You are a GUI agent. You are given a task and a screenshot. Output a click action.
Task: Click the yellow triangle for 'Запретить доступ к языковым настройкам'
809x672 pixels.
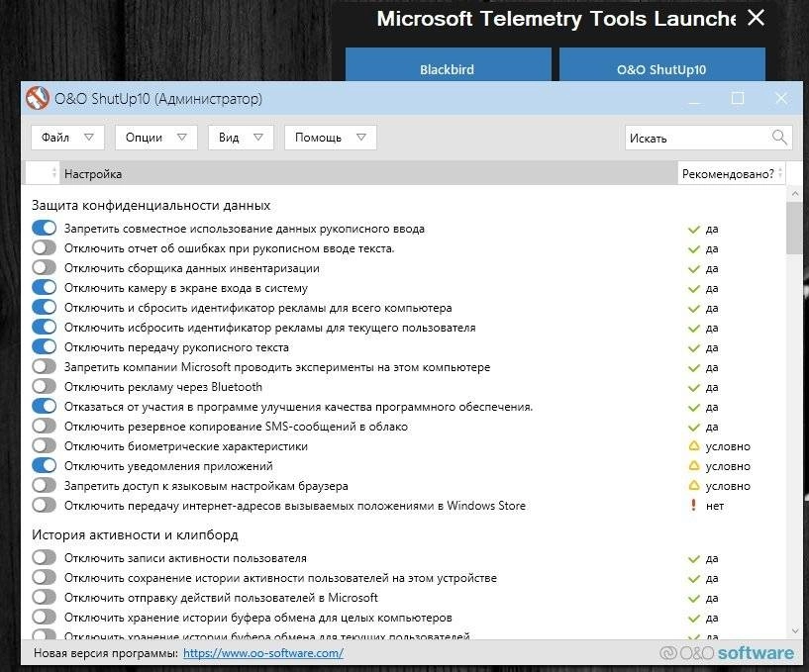pos(694,485)
